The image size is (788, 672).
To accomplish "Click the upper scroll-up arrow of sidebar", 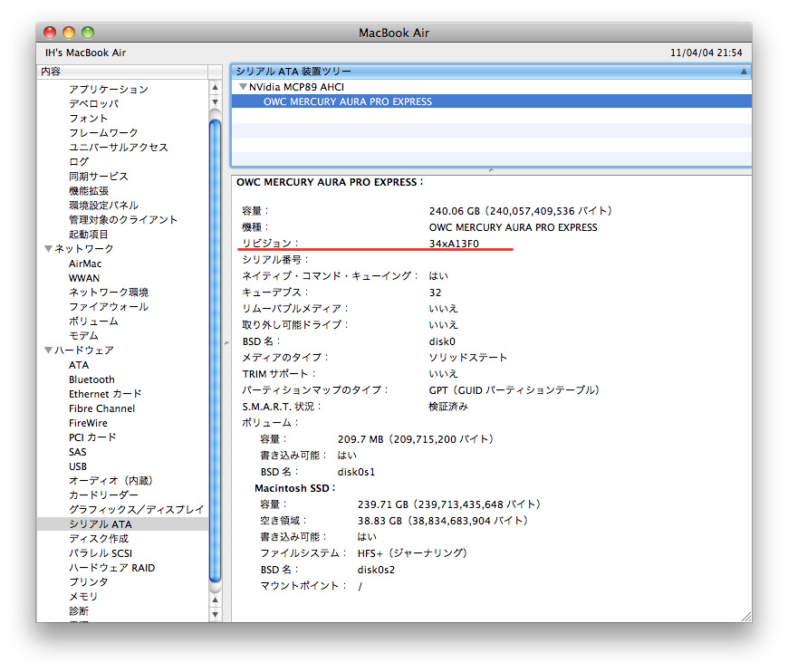I will coord(215,88).
